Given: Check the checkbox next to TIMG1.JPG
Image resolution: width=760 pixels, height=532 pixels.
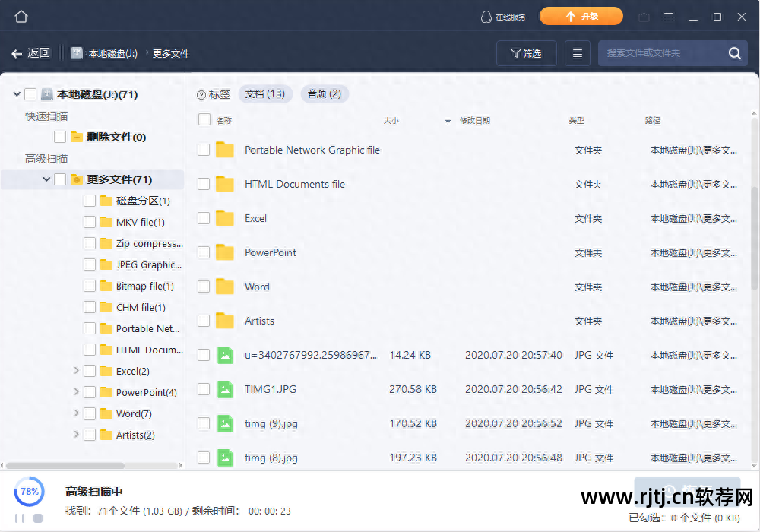Looking at the screenshot, I should click(204, 389).
